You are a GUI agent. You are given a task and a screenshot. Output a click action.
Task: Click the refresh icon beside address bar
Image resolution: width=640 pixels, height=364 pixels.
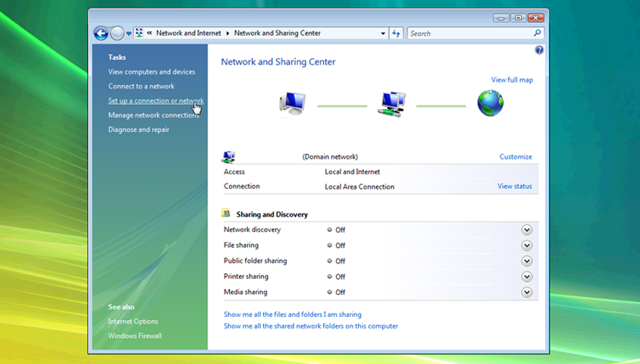point(397,33)
